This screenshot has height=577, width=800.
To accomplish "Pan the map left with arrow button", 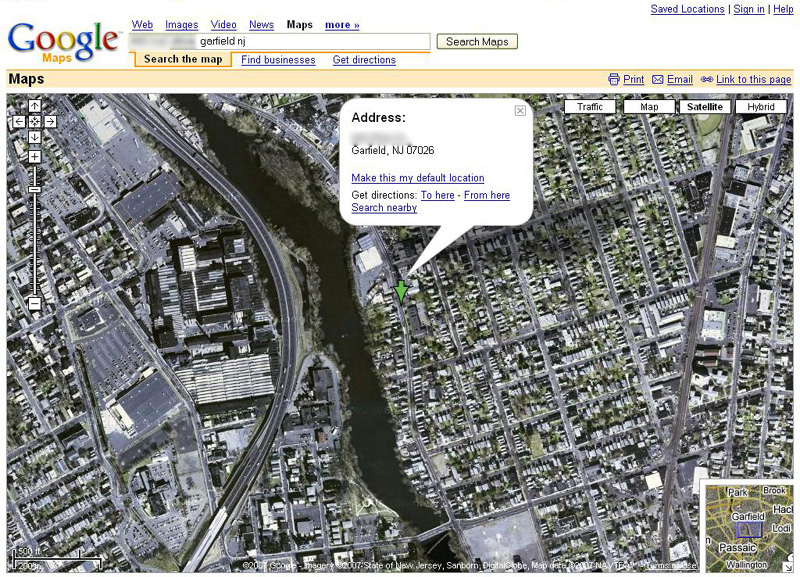I will (19, 121).
